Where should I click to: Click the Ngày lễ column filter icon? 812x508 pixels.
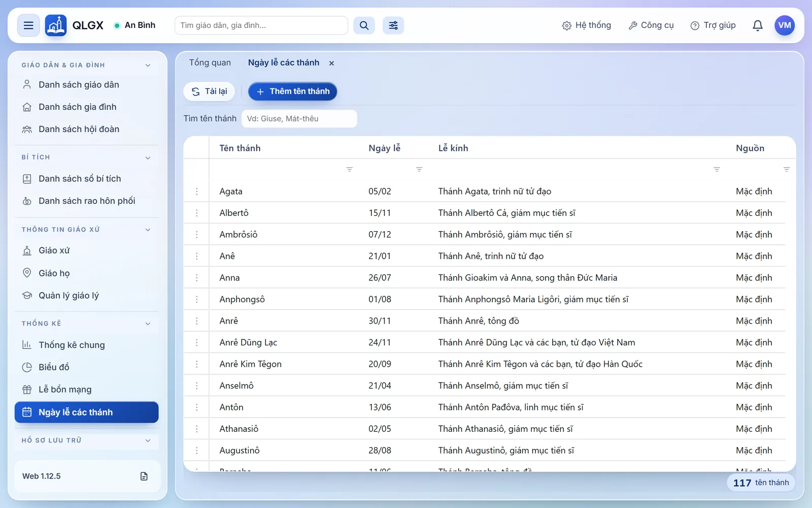419,170
